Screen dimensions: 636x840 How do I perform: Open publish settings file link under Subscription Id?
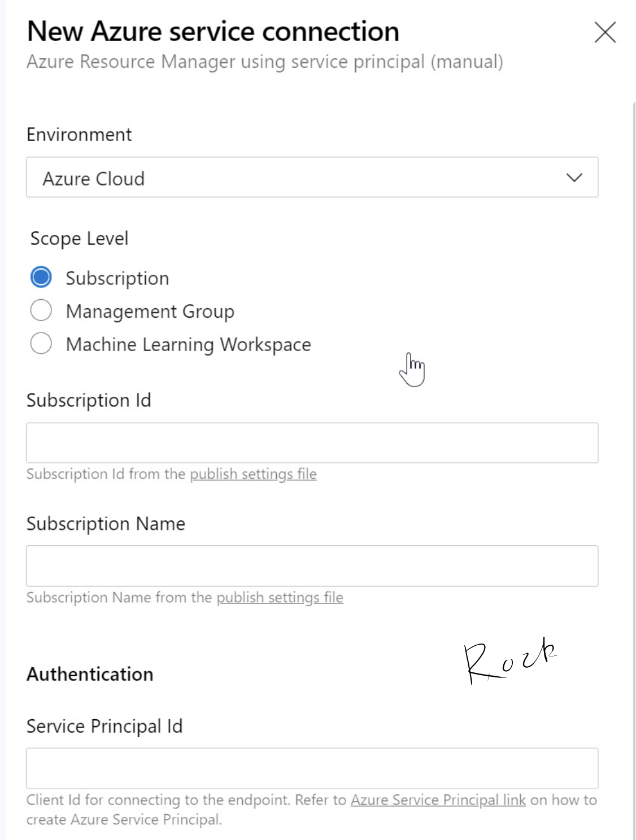(x=253, y=474)
